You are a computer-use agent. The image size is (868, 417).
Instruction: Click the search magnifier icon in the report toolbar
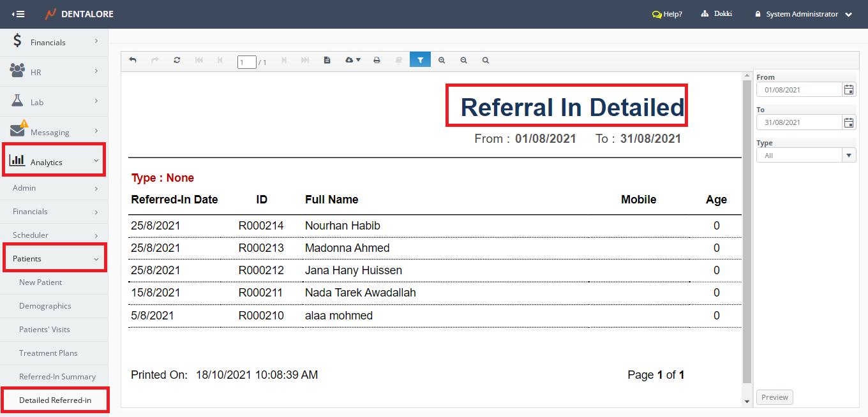486,60
